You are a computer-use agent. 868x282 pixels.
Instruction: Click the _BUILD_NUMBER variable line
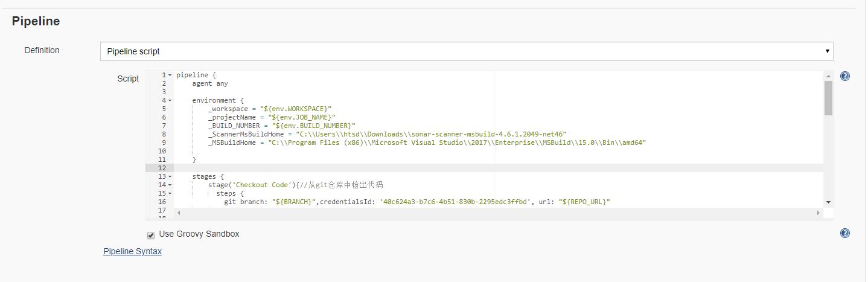pyautogui.click(x=282, y=126)
